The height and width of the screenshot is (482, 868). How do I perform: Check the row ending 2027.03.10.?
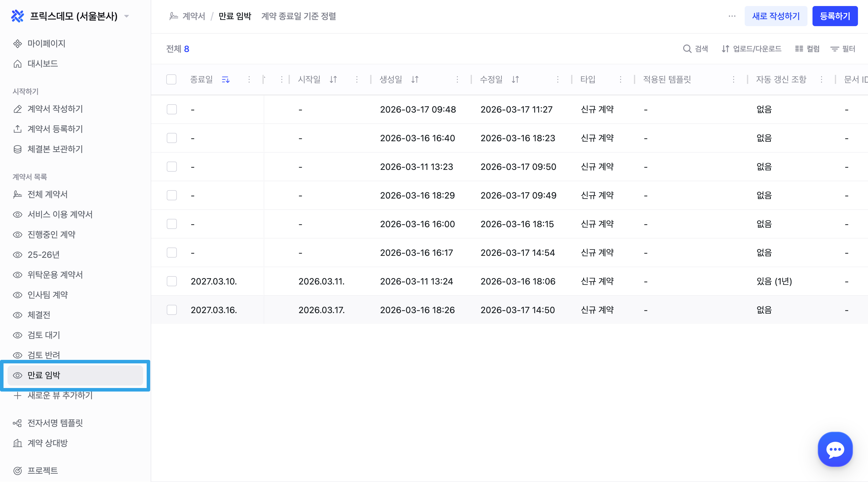(x=172, y=281)
